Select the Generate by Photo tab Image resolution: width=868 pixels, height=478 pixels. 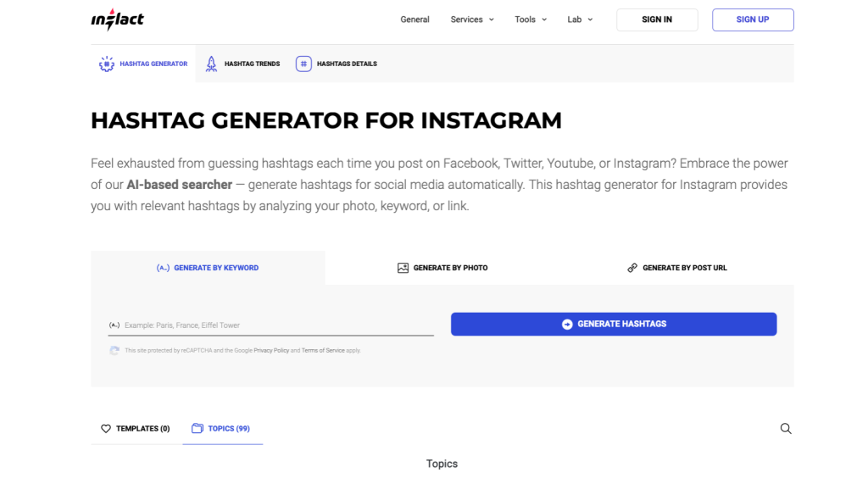442,268
